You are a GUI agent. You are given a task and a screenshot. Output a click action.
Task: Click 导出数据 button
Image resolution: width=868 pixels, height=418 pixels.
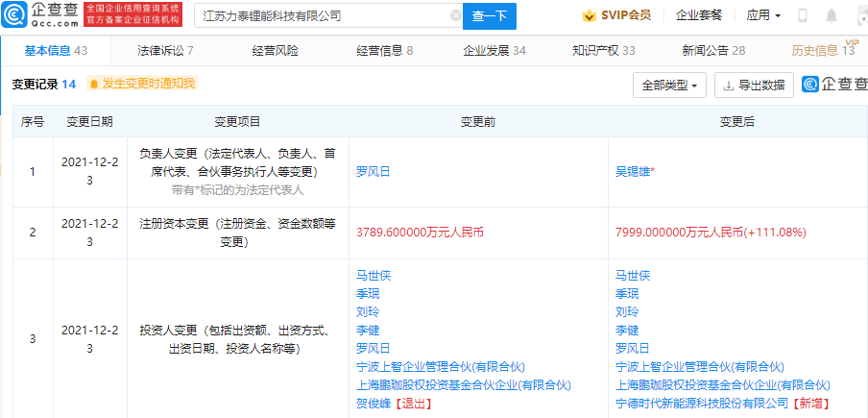click(754, 86)
